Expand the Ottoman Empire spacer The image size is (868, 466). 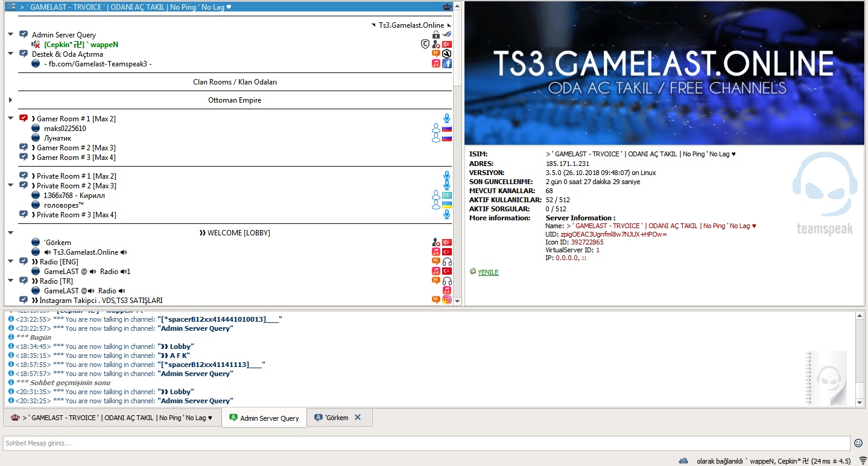[11, 100]
